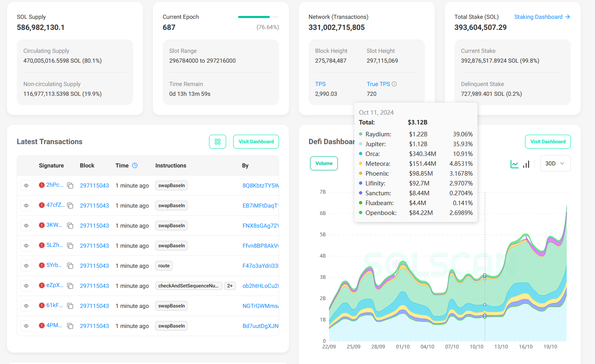Image resolution: width=595 pixels, height=364 pixels.
Task: Click the 10/10 date label on chart axis
Action: [x=477, y=347]
